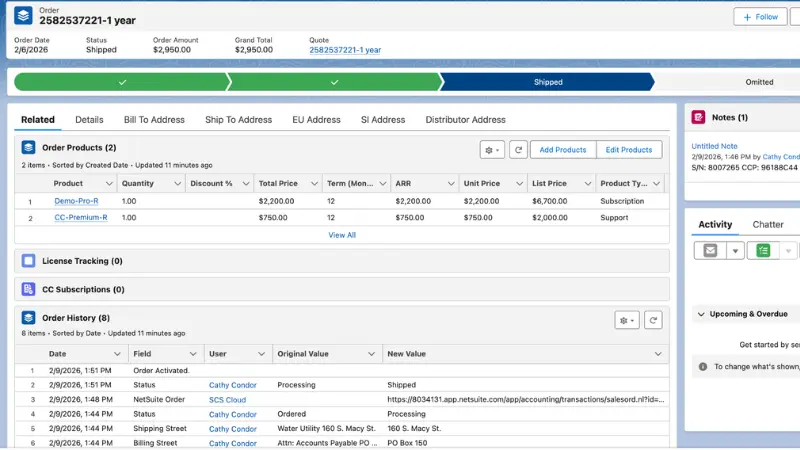Open Total Price column dropdown chevron

click(x=314, y=183)
